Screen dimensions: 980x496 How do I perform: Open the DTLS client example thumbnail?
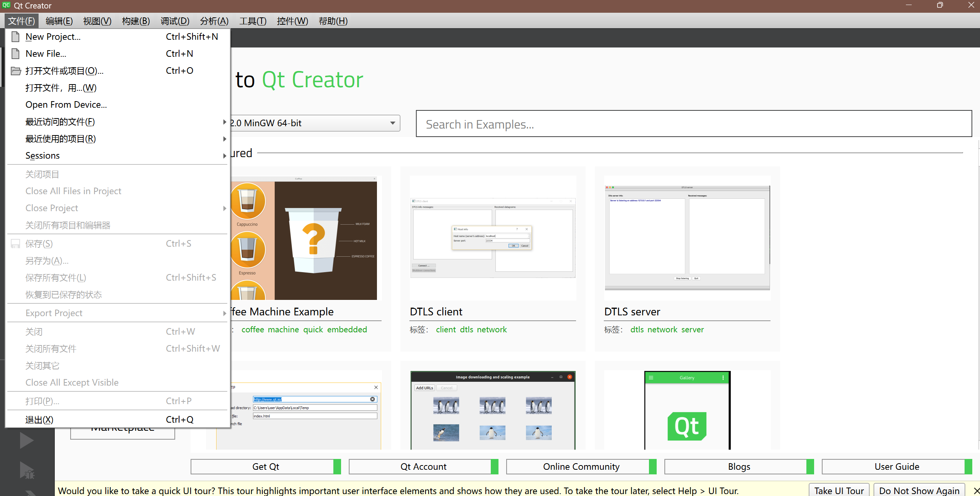(493, 238)
